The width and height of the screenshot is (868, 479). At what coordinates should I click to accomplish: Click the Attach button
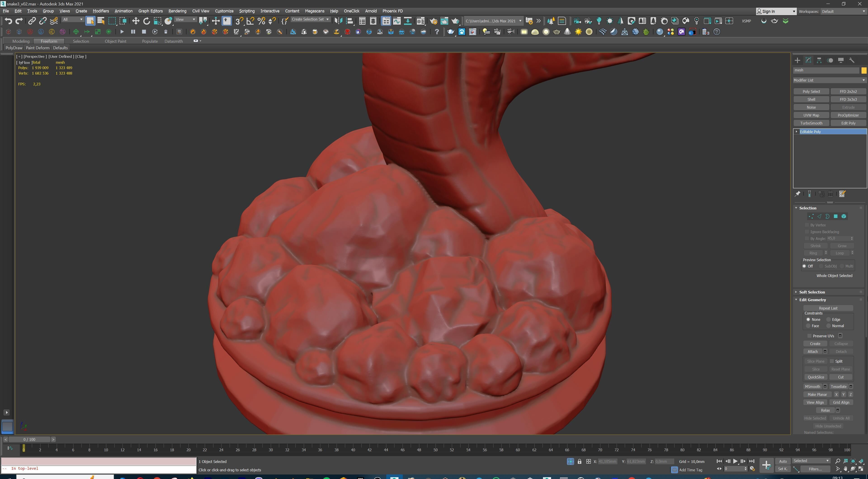click(812, 351)
